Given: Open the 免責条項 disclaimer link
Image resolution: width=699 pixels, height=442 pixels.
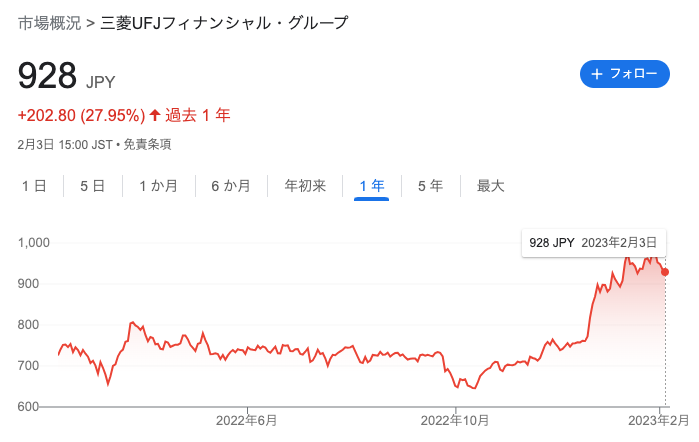Looking at the screenshot, I should (147, 145).
